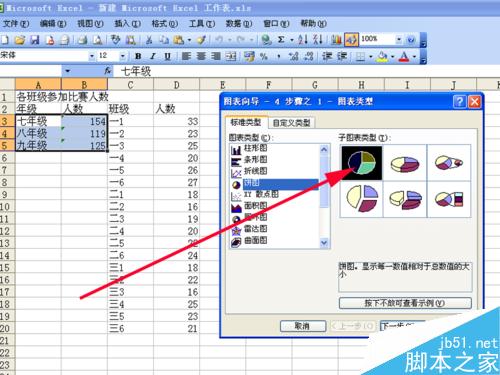500x375 pixels.
Task: Click the Sort Descending icon
Action: coord(318,40)
